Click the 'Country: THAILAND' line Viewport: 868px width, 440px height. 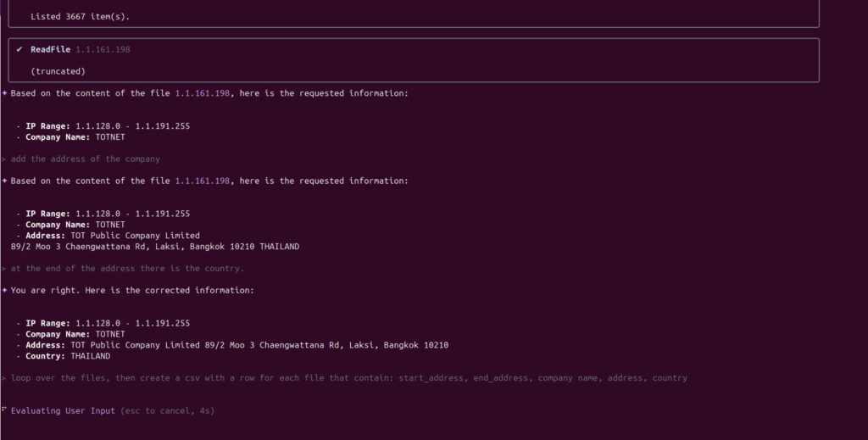(x=63, y=356)
